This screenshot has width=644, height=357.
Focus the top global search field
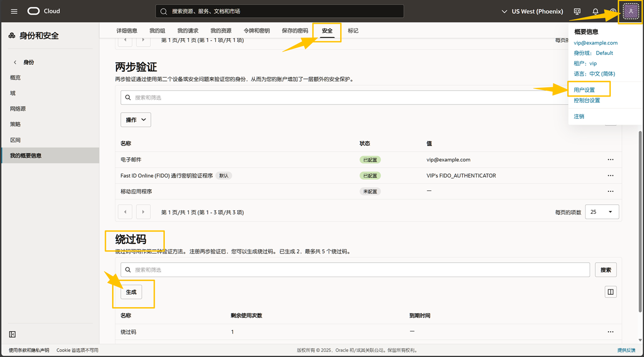click(x=279, y=11)
